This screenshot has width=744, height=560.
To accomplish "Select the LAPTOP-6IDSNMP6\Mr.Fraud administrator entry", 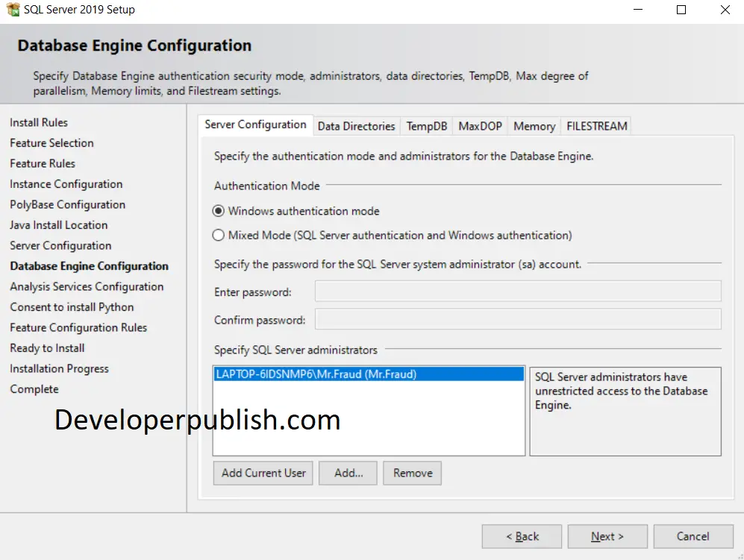I will pos(369,374).
